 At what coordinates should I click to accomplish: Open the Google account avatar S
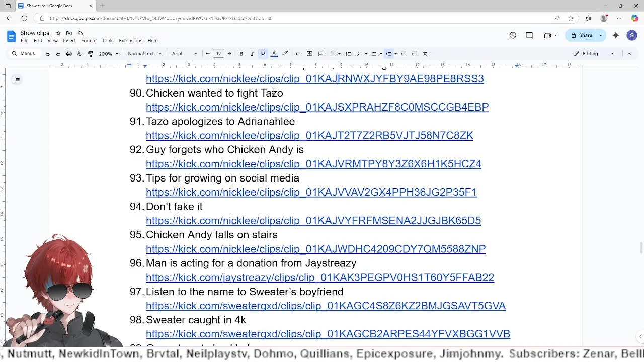coord(632,35)
